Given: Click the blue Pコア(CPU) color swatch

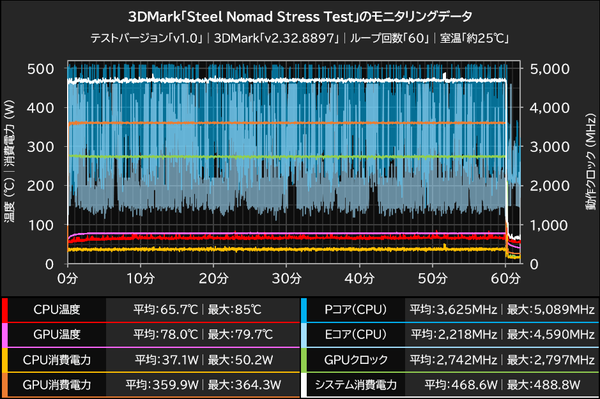Looking at the screenshot, I should [x=304, y=309].
